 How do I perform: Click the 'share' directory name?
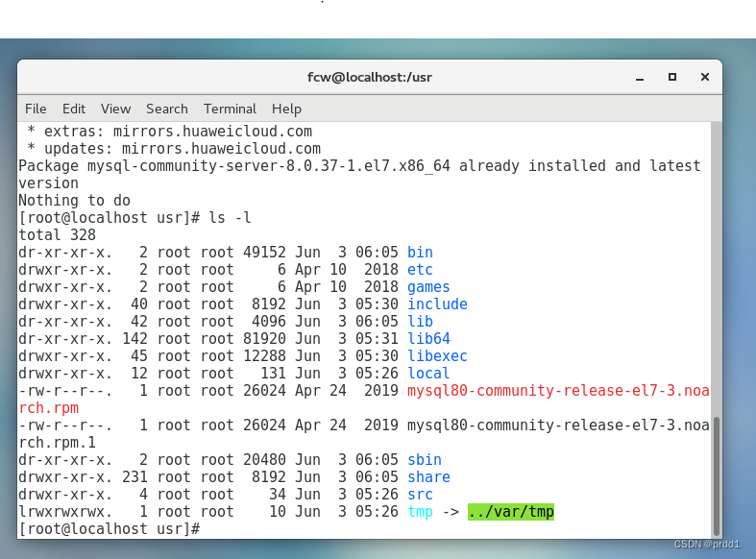[428, 477]
